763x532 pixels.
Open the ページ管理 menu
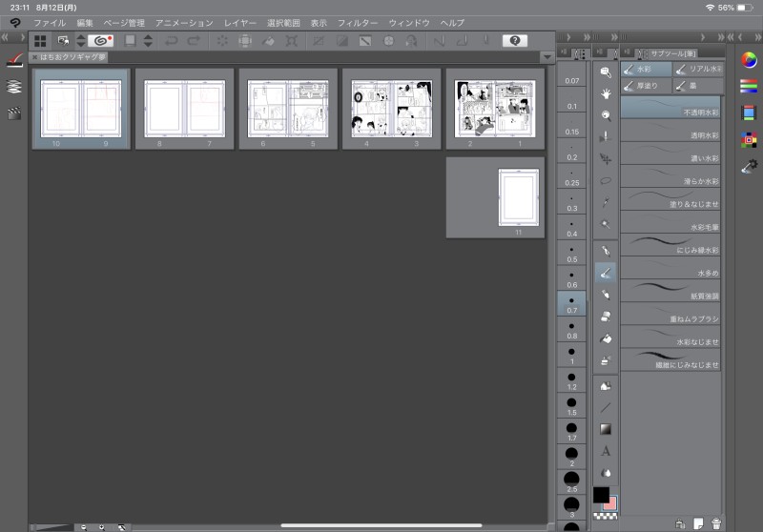coord(124,23)
